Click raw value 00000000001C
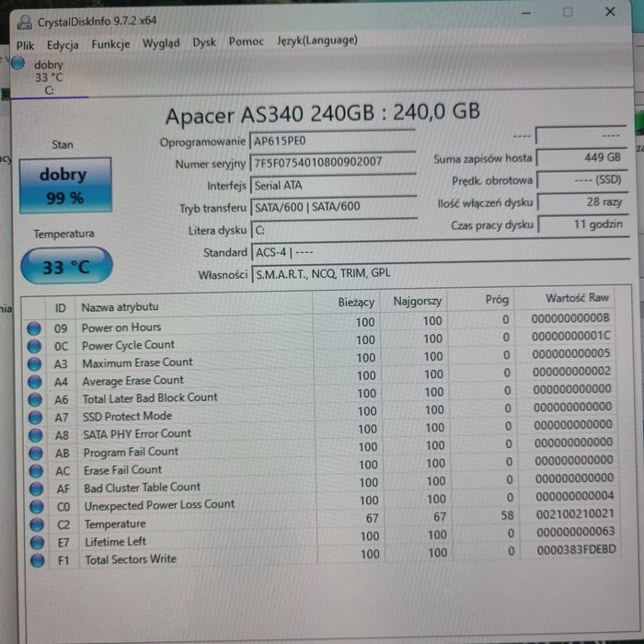644x644 pixels. point(571,336)
